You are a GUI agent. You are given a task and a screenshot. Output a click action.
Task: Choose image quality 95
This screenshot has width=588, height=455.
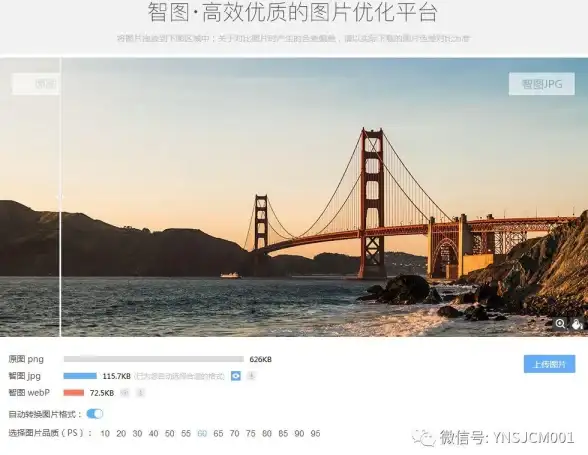pos(315,434)
